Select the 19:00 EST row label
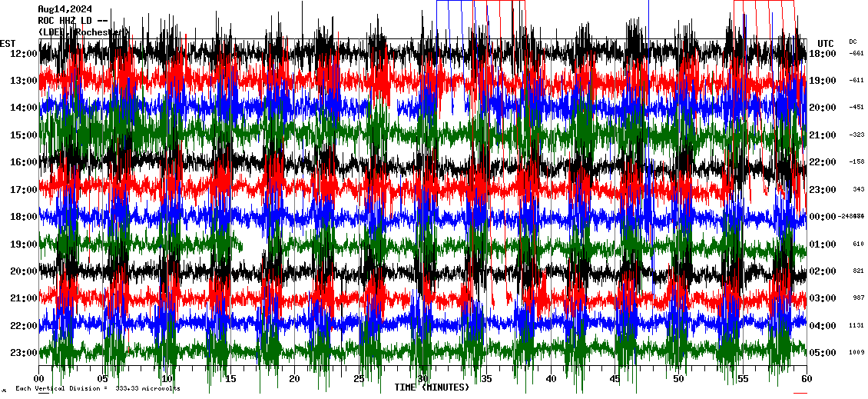Viewport: 868px width, 399px height. coord(23,244)
